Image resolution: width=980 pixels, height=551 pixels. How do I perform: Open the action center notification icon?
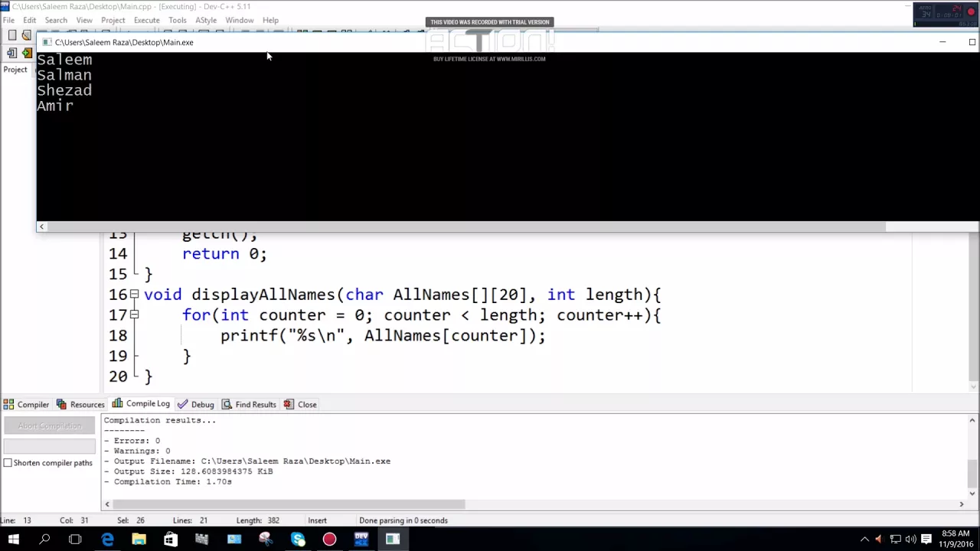tap(926, 540)
